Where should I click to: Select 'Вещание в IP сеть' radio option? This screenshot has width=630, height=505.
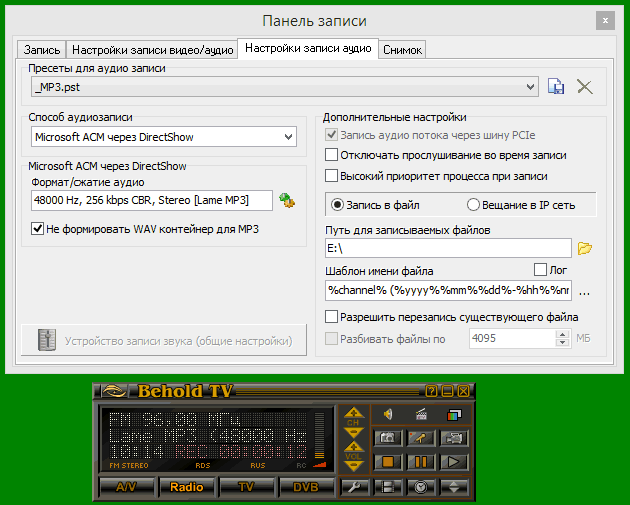click(473, 205)
